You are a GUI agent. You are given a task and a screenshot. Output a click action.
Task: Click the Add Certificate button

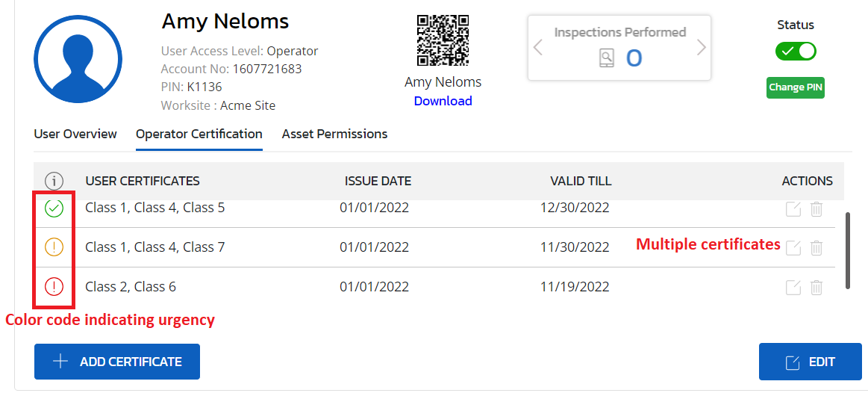pos(117,362)
